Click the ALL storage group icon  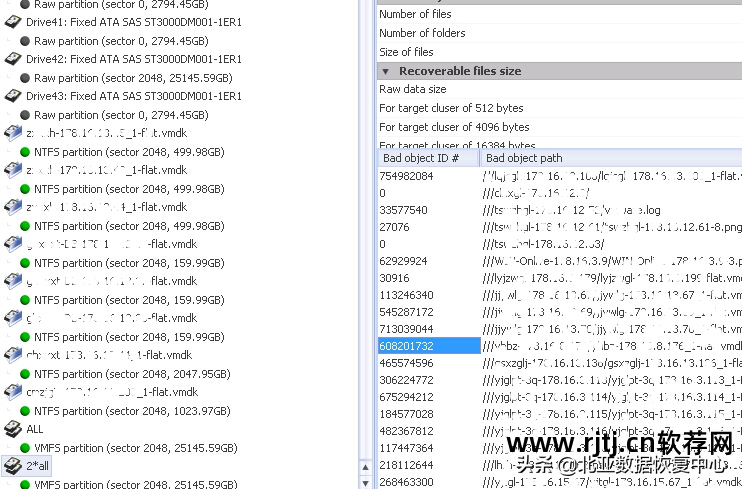point(13,429)
